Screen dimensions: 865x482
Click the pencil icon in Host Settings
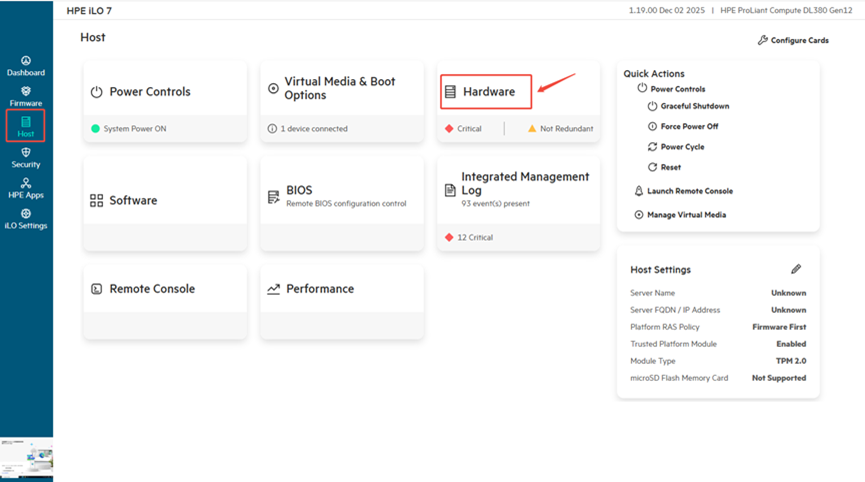point(796,269)
